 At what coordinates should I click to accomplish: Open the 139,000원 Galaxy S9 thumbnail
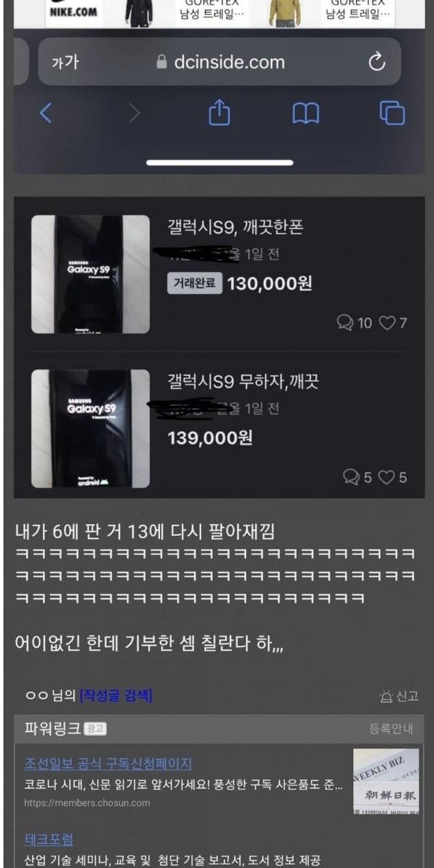pos(90,429)
